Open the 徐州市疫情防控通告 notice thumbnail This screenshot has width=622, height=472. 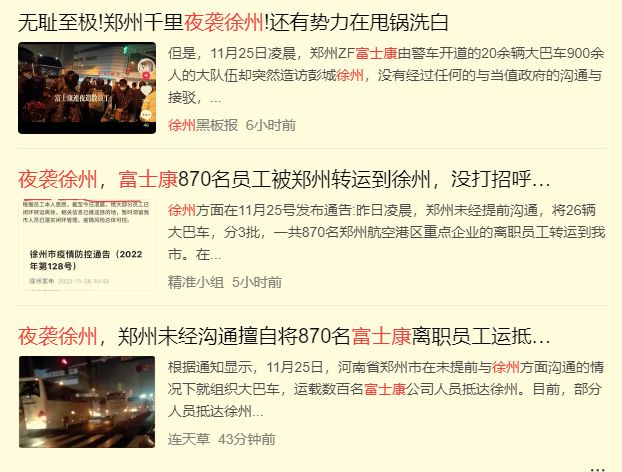[x=87, y=245]
